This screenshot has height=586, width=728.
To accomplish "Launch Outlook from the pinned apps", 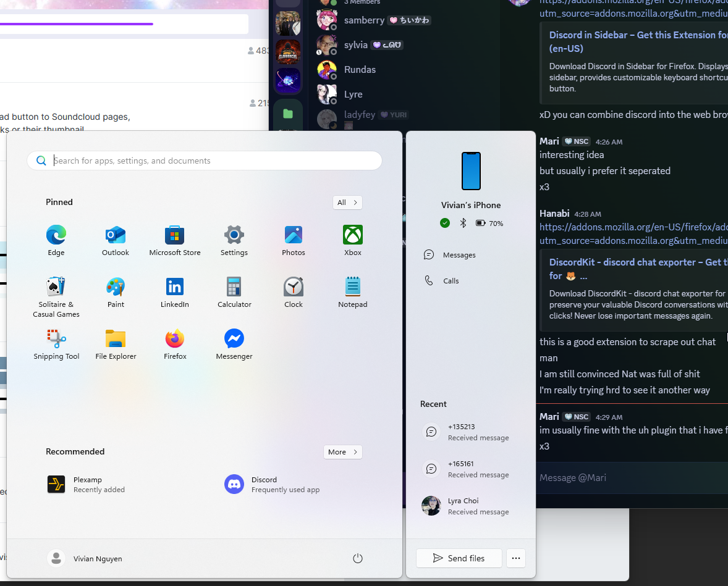I will coord(116,235).
